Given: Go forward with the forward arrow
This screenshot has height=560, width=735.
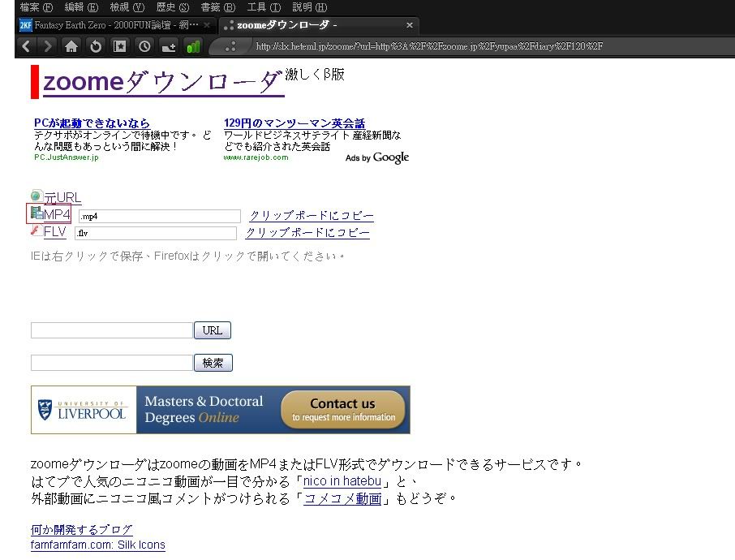Looking at the screenshot, I should coord(47,46).
